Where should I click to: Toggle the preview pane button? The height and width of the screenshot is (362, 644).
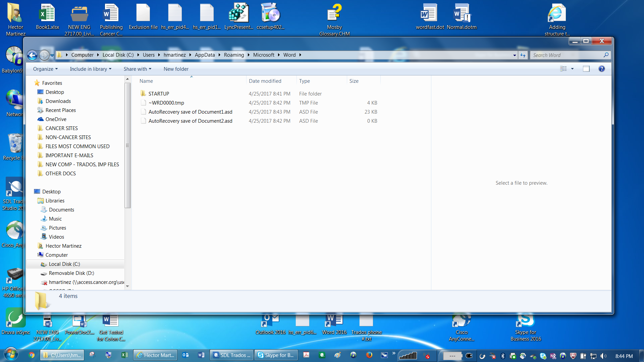coord(586,69)
